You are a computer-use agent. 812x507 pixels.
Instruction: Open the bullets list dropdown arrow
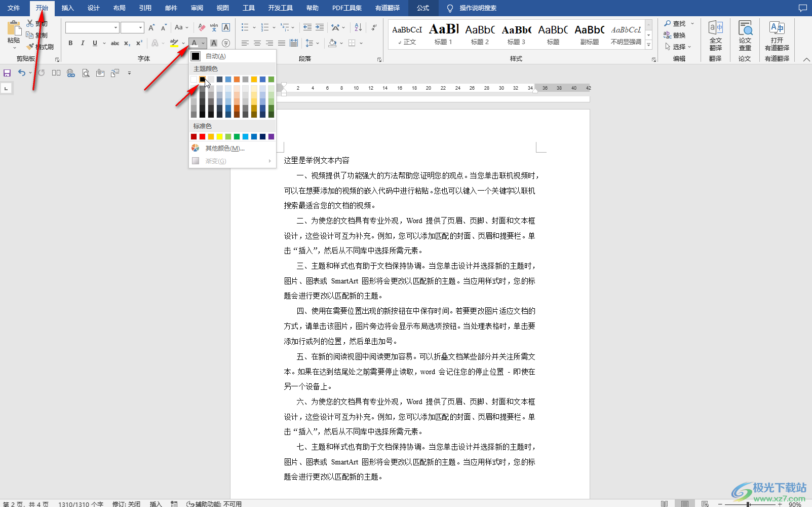(x=254, y=27)
